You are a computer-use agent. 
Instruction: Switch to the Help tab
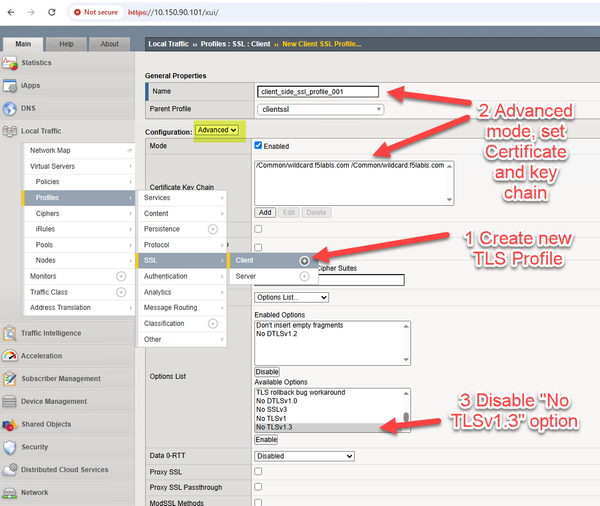click(66, 44)
